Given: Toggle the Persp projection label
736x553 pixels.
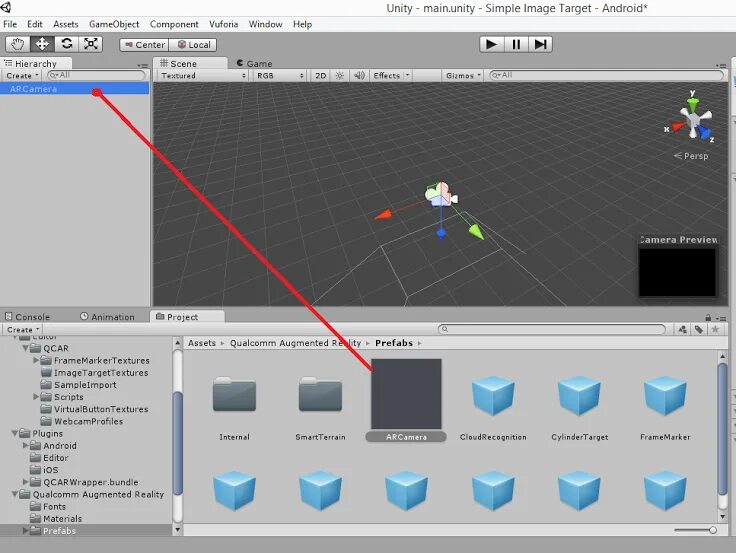Looking at the screenshot, I should 691,156.
